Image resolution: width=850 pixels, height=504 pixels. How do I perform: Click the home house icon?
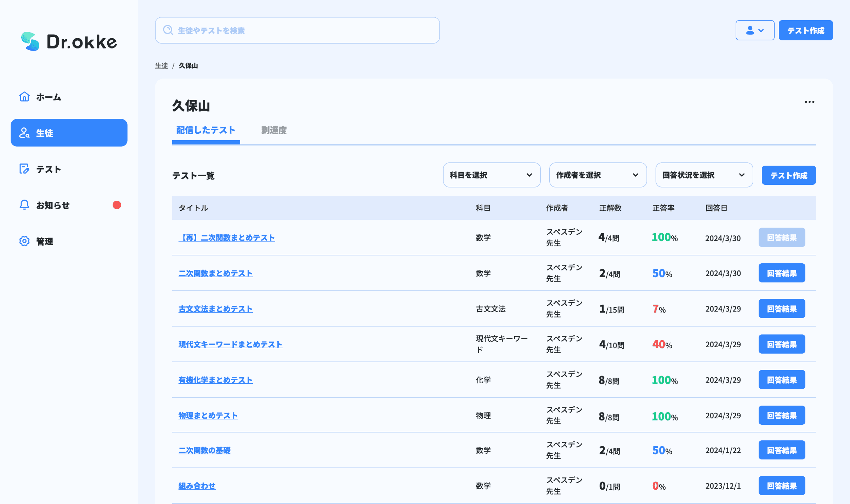pyautogui.click(x=24, y=97)
